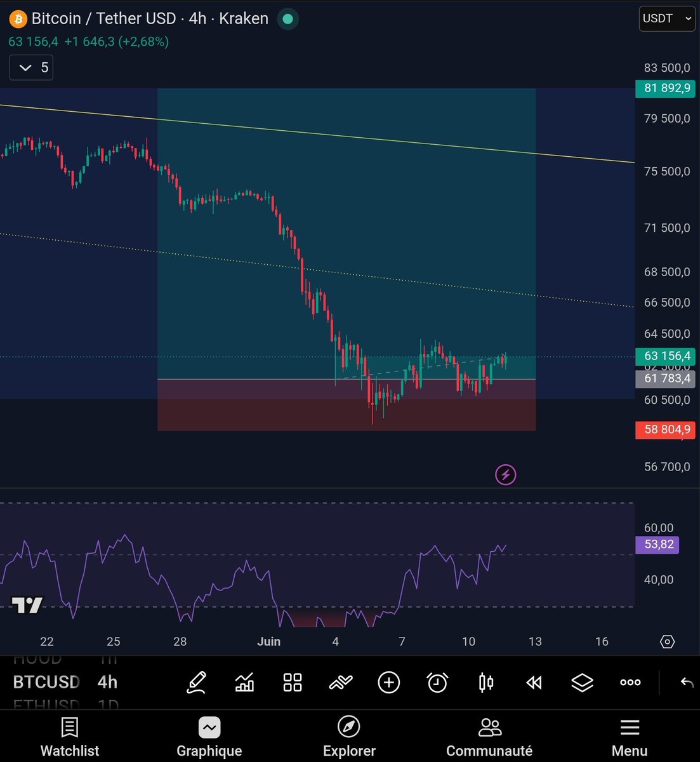Viewport: 700px width, 762px height.
Task: Open the strategy lines icon
Action: tap(341, 683)
